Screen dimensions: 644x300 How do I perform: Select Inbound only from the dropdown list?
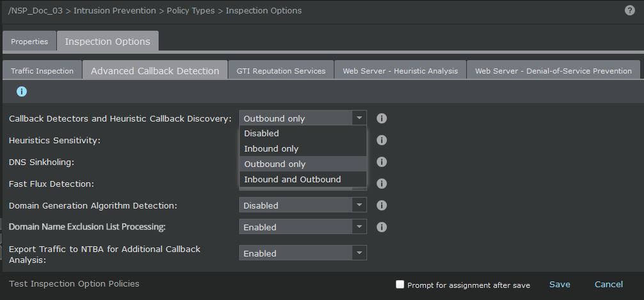tap(302, 149)
